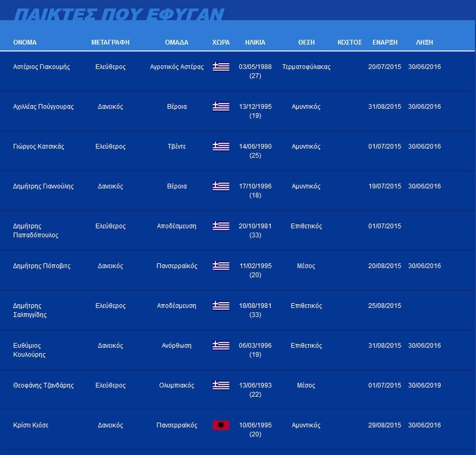Select the ΗΛΙΚΙΑ column header
The image size is (476, 455).
(255, 43)
